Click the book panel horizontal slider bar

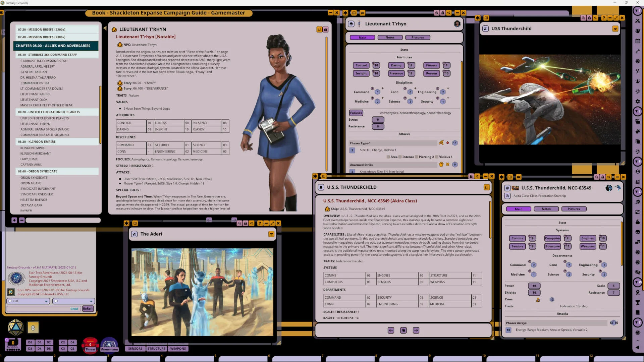63,220
